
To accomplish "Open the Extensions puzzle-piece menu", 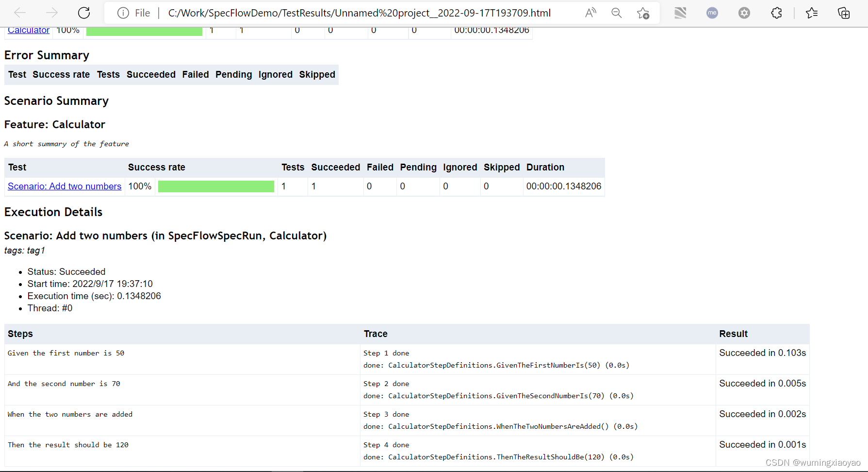I will point(776,13).
